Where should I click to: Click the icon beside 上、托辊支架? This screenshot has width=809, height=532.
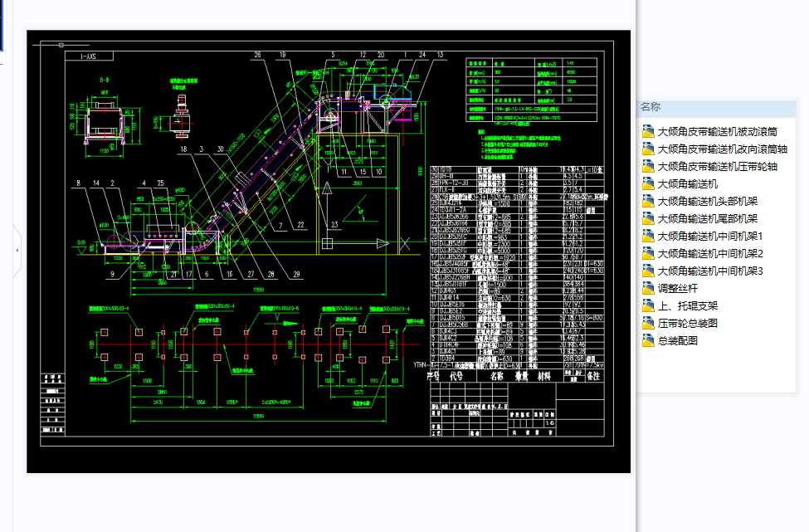pyautogui.click(x=648, y=306)
